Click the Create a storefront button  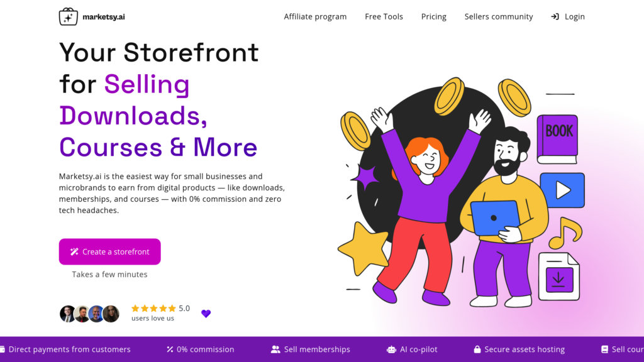tap(109, 251)
